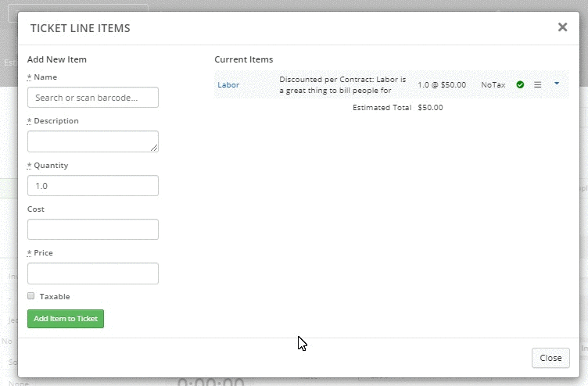
Task: Click the Taxable label text
Action: click(x=55, y=297)
